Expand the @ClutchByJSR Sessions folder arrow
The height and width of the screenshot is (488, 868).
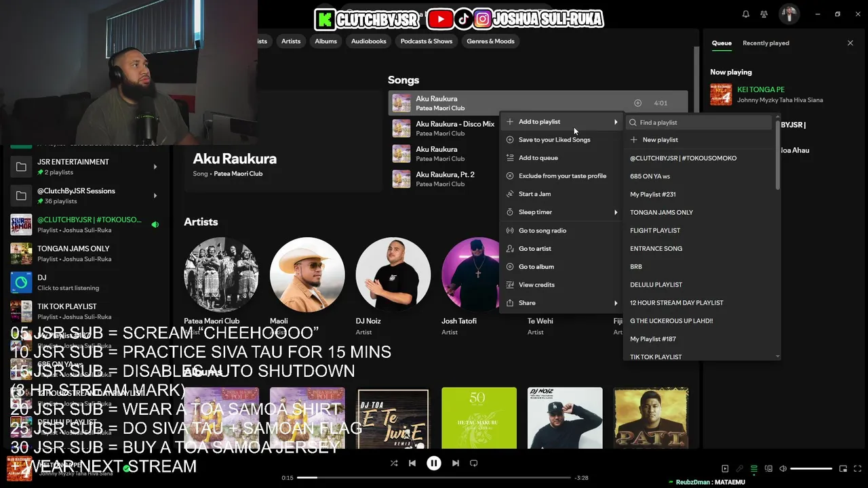tap(155, 196)
